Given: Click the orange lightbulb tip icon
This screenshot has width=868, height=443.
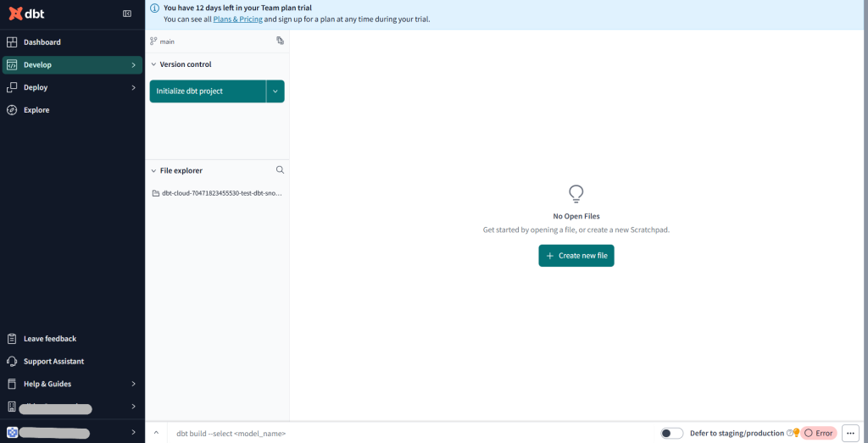Looking at the screenshot, I should pos(796,433).
